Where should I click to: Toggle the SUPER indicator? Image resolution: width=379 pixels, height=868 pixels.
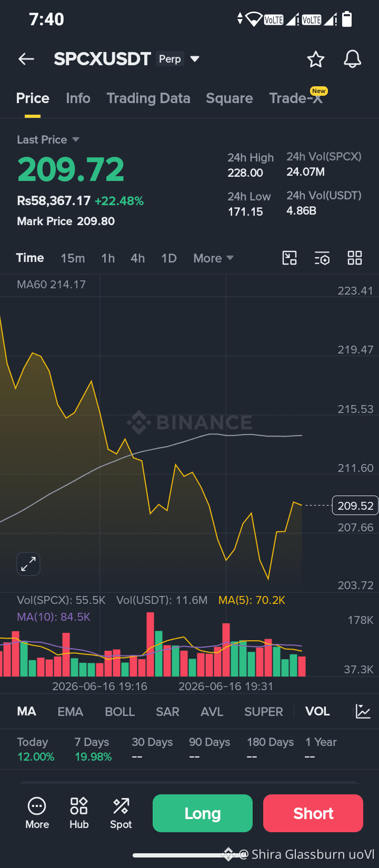click(264, 712)
